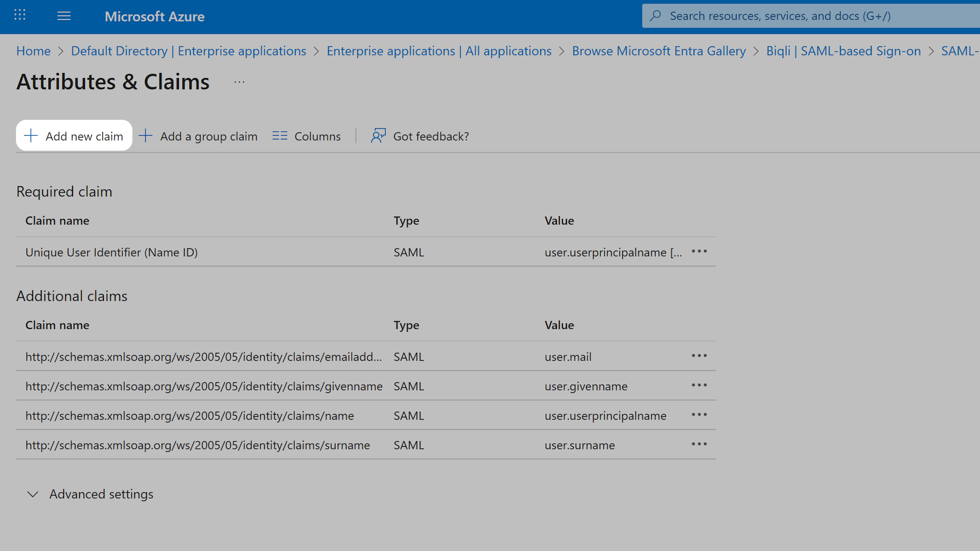Open ellipsis menu for user.surname row
Screen dimensions: 980x551
tap(699, 444)
